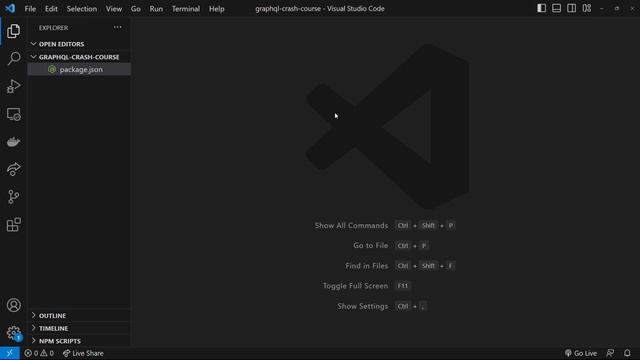The image size is (640, 360).
Task: Expand the NPM Scripts section
Action: [79, 341]
